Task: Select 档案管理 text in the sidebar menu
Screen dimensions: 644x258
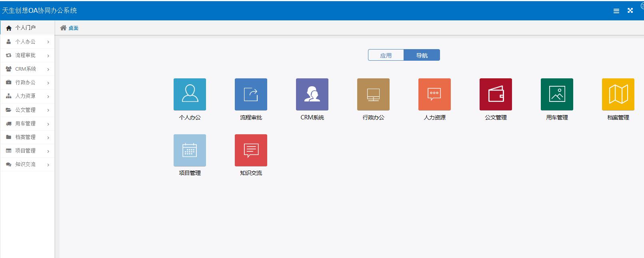Action: tap(25, 137)
